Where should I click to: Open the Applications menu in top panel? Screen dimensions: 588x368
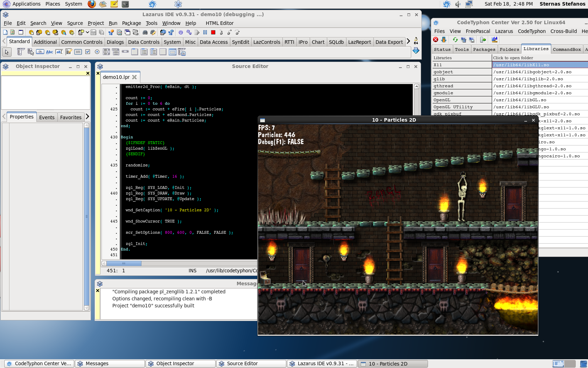[x=22, y=4]
